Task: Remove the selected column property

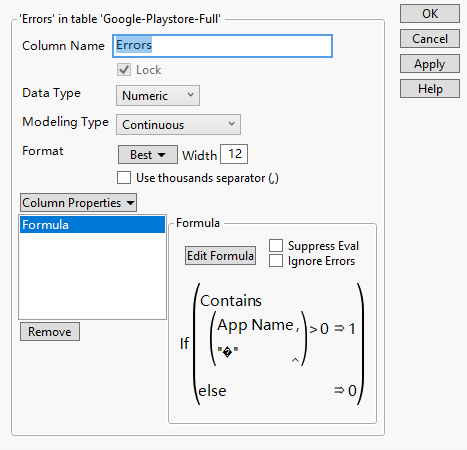Action: [50, 332]
